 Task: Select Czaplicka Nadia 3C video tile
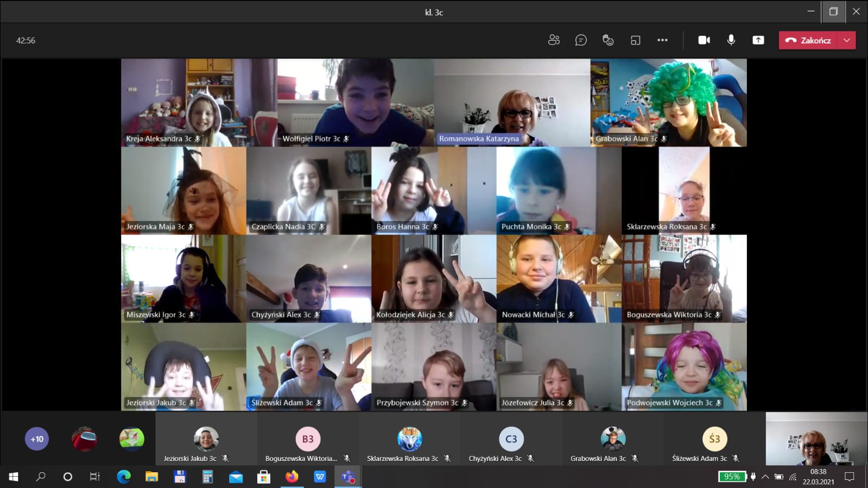(309, 191)
